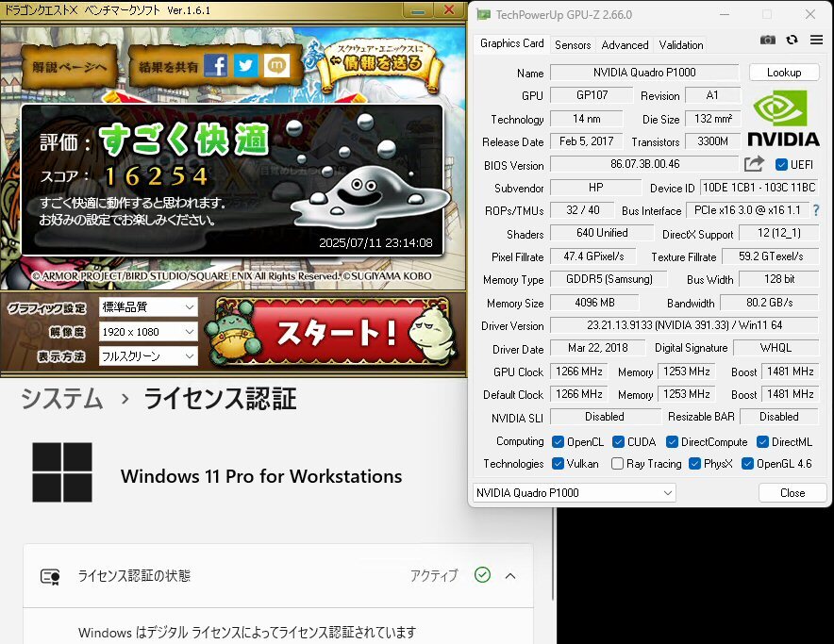Click Bus Width value 128 bit

click(x=778, y=279)
